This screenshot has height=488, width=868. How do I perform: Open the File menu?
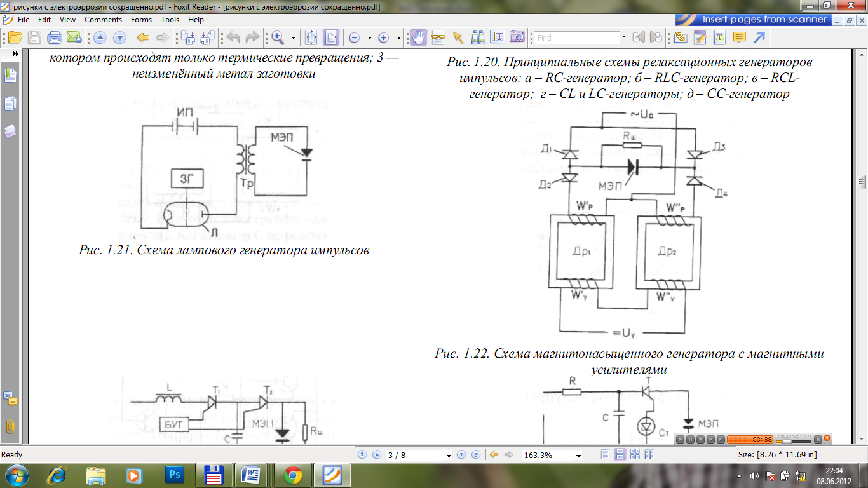coord(24,20)
